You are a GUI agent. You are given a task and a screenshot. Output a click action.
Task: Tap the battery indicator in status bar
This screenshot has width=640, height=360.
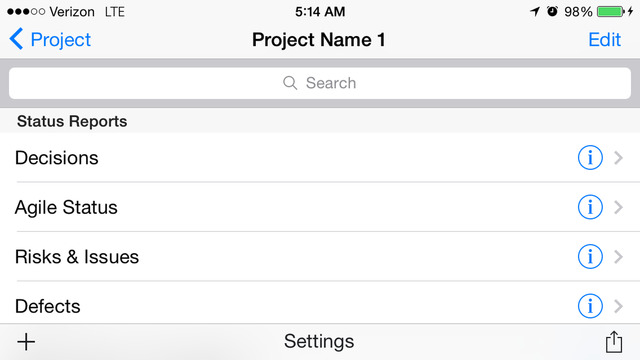(x=611, y=11)
